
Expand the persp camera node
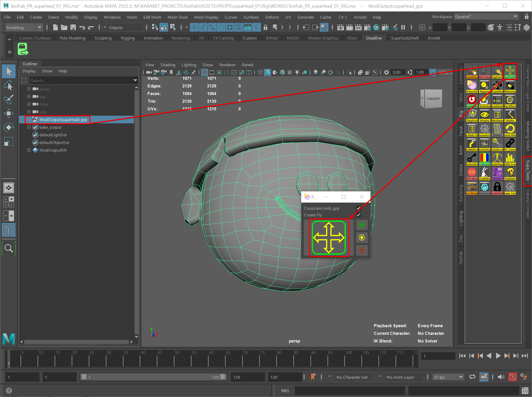pos(29,89)
